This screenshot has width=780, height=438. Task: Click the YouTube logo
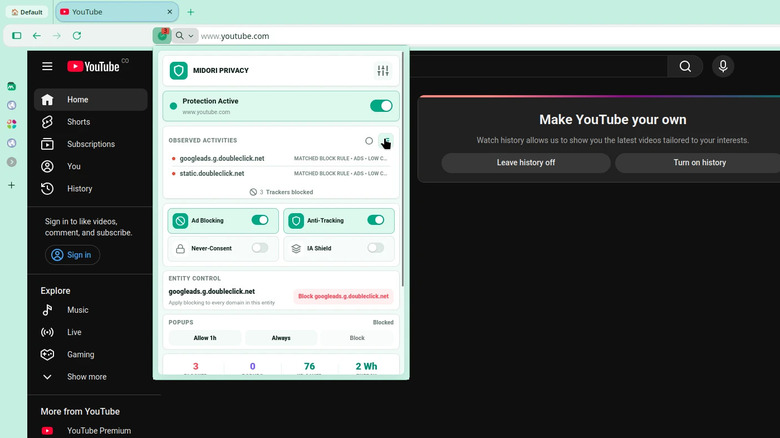94,66
